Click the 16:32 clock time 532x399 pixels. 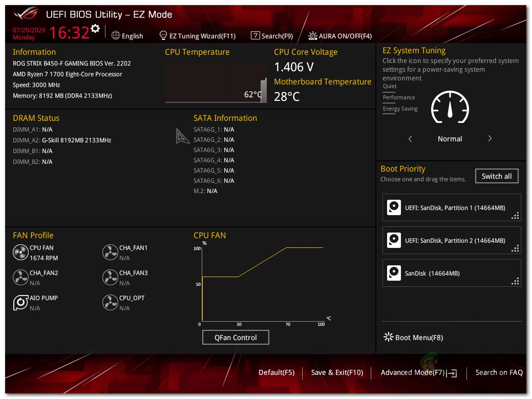point(69,33)
